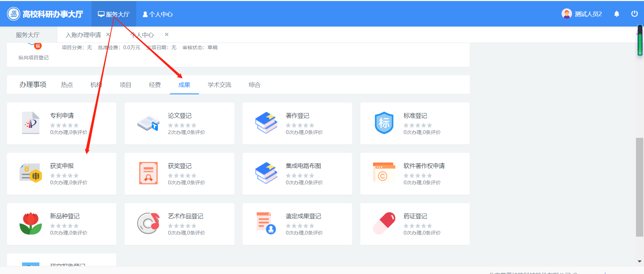Open the 艺术作品登记 disc icon

click(x=148, y=223)
